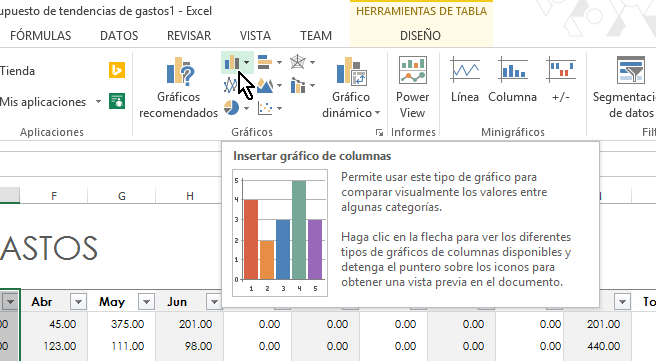This screenshot has width=656, height=361.
Task: Insert a Línea sparkline
Action: click(x=465, y=79)
